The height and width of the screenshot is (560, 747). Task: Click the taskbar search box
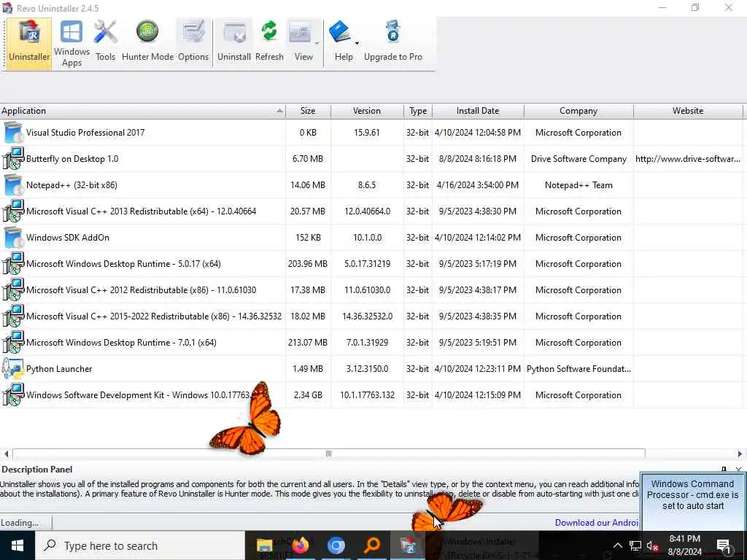tap(140, 545)
